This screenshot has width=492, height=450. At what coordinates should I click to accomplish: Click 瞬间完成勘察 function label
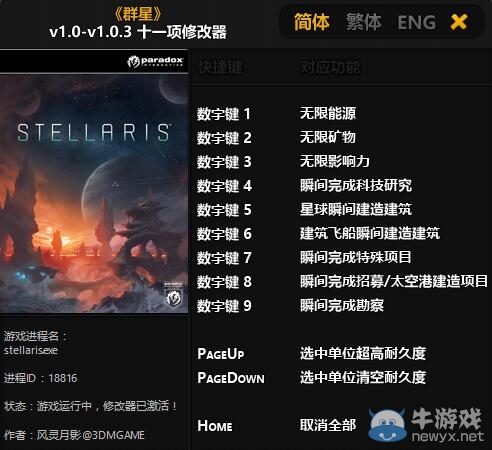point(342,305)
